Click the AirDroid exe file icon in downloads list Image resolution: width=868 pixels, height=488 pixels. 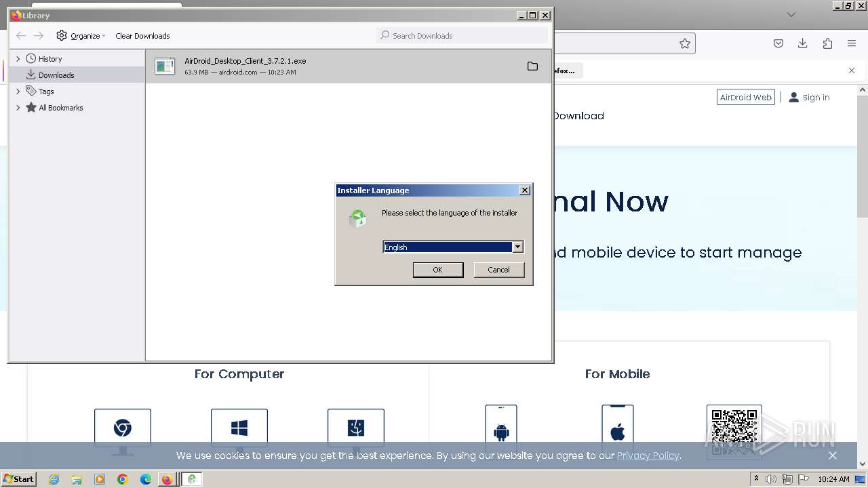165,66
